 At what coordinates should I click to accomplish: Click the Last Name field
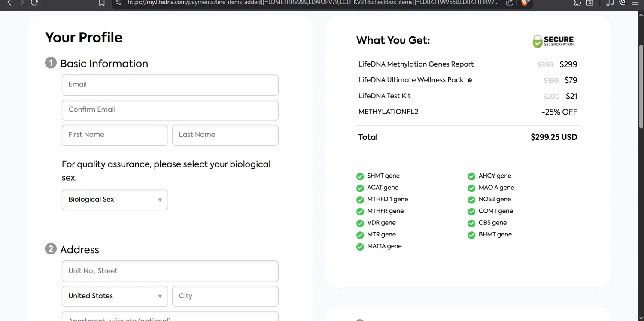click(x=225, y=135)
